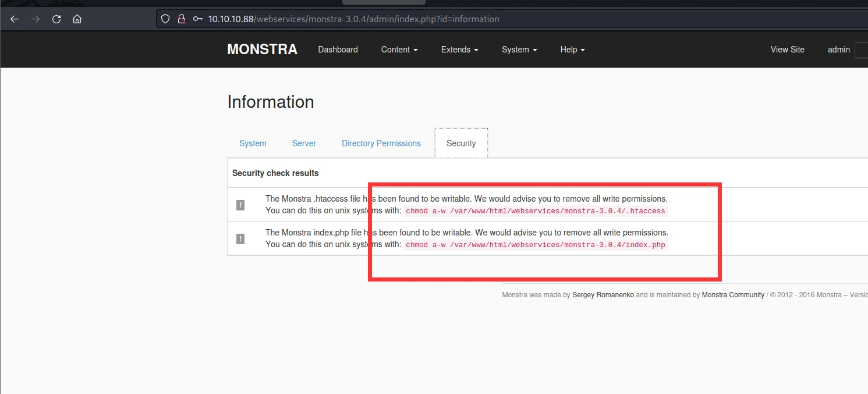868x394 pixels.
Task: Click the chmod command for .htaccess
Action: coord(536,211)
